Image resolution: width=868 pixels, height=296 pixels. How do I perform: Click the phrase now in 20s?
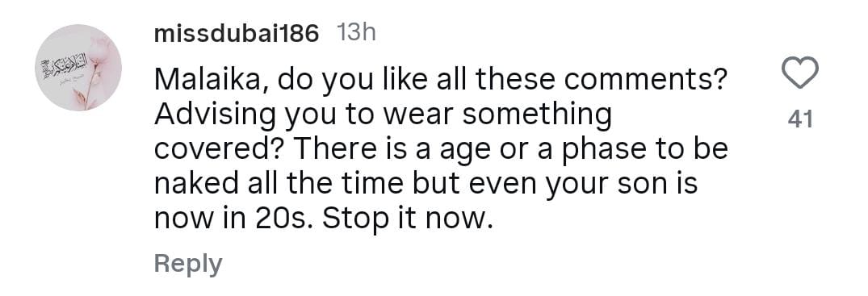[235, 221]
